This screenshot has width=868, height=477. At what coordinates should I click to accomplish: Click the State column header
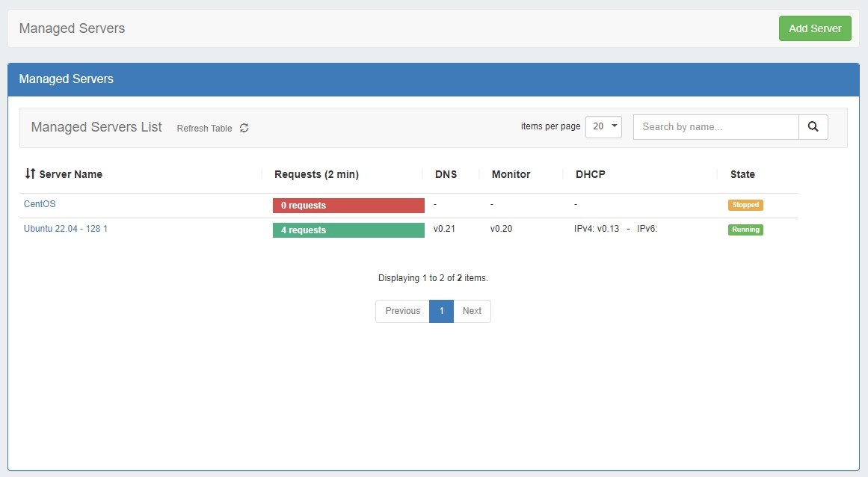(742, 174)
